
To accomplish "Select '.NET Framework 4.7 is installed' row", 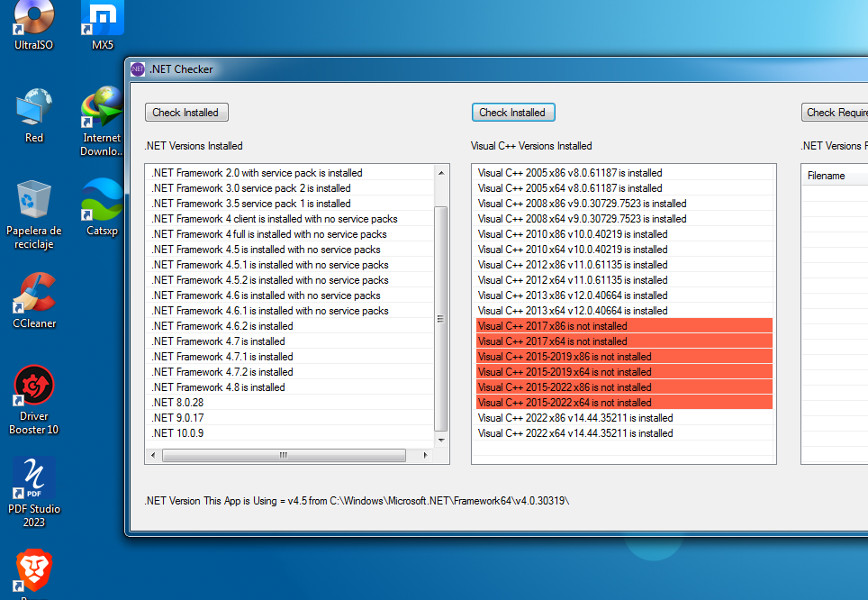I will point(290,341).
